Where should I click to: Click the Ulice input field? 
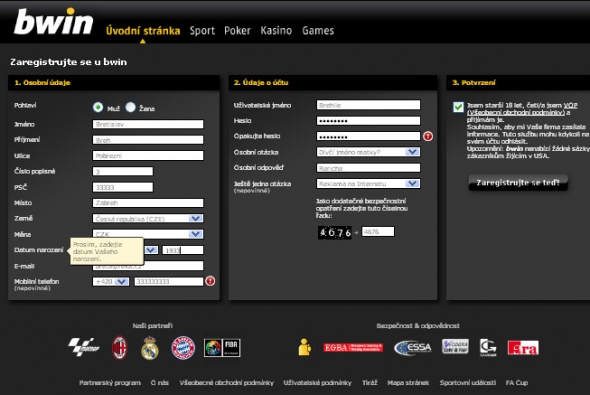click(148, 155)
